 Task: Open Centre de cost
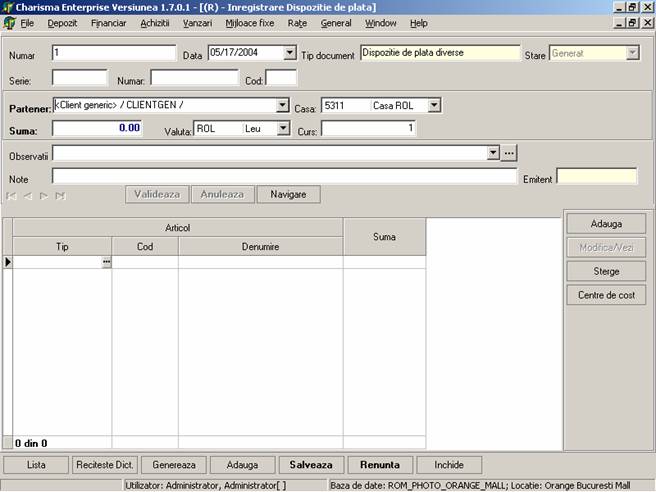click(605, 295)
